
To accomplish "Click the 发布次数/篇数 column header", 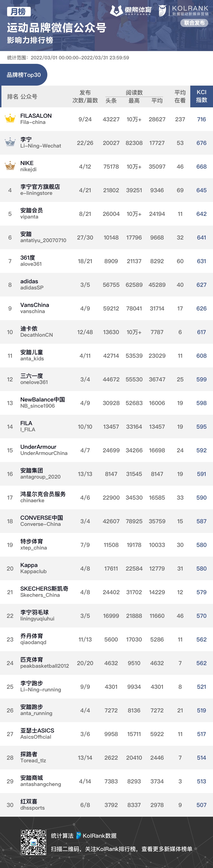I will (x=85, y=96).
